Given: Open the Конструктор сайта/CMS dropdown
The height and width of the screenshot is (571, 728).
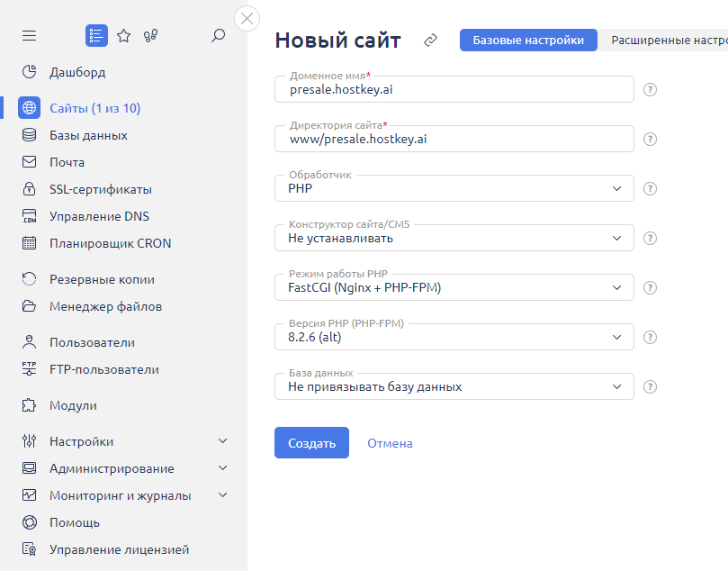Looking at the screenshot, I should click(x=454, y=239).
